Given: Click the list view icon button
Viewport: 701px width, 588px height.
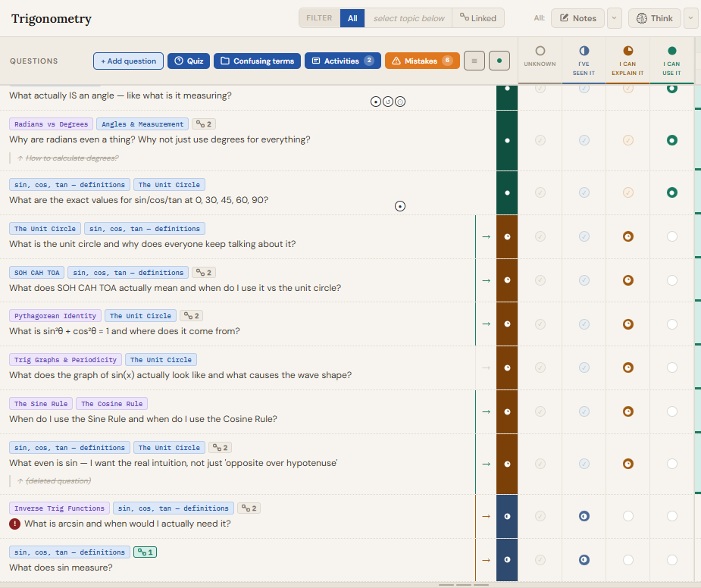Looking at the screenshot, I should [474, 61].
